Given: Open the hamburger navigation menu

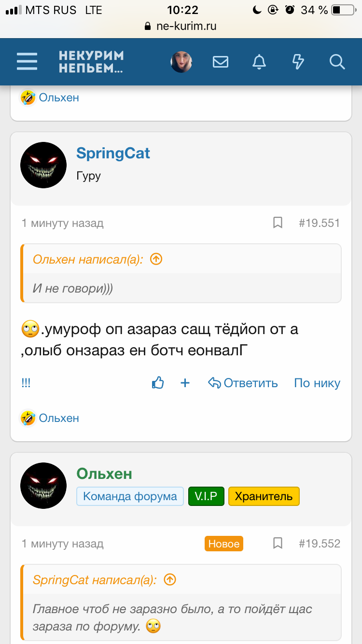Looking at the screenshot, I should 27,62.
